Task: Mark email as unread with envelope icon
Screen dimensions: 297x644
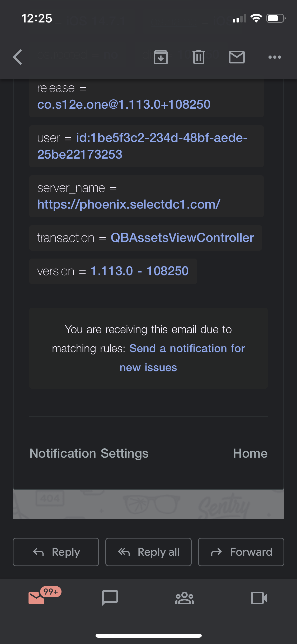Action: click(237, 57)
